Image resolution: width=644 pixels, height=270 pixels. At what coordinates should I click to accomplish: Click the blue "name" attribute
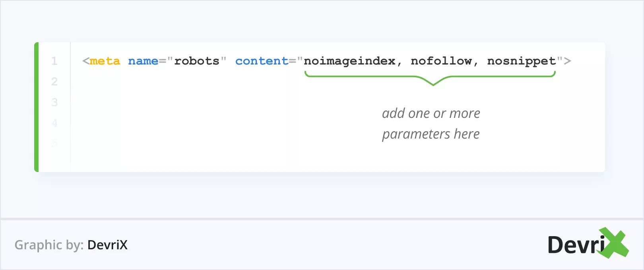tap(143, 61)
